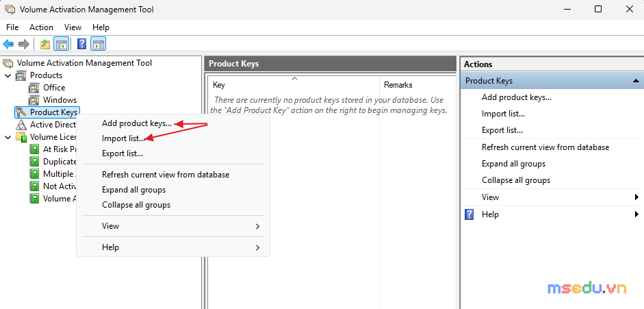Click the Active Directory pyramid icon in tree
Screen dimensions: 644x309
click(x=21, y=125)
